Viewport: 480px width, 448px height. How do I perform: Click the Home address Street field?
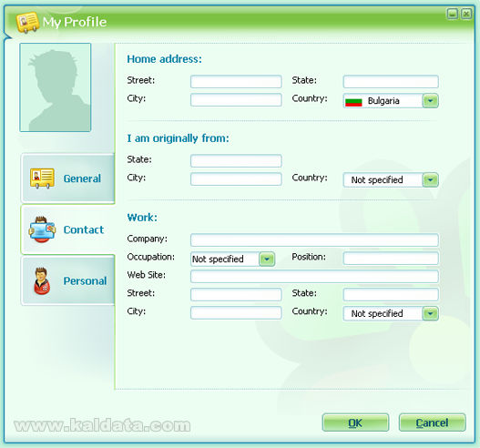click(236, 82)
